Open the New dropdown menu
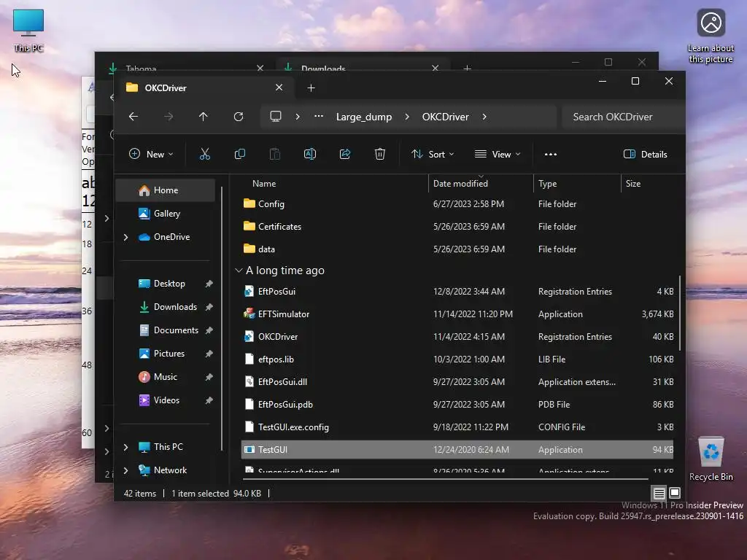Viewport: 747px width, 560px height. [151, 154]
